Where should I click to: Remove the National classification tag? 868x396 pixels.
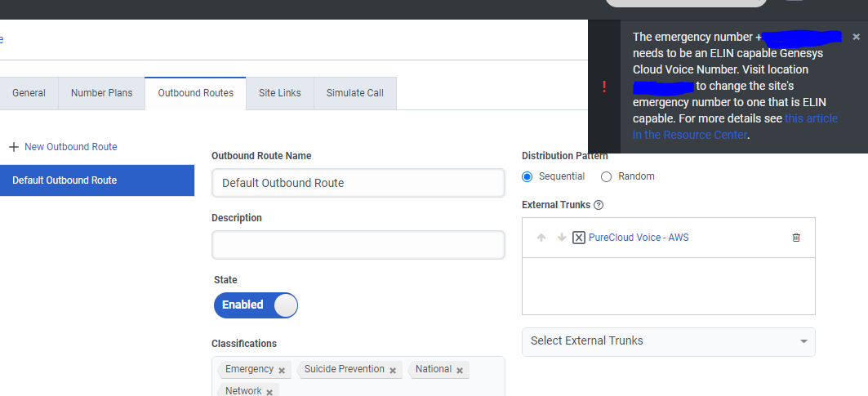click(x=460, y=370)
